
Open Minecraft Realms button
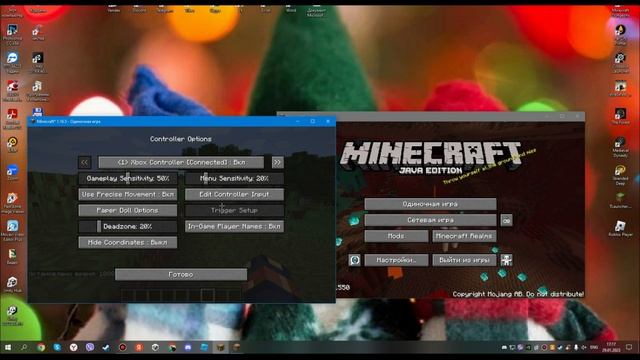point(464,236)
